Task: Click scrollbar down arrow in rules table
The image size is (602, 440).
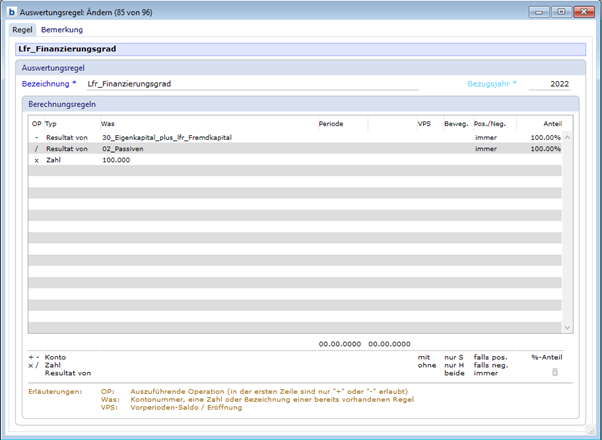Action: pyautogui.click(x=567, y=326)
